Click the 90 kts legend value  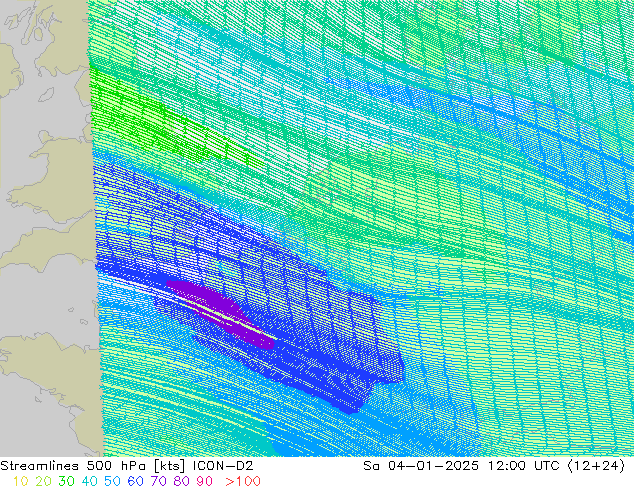click(205, 481)
